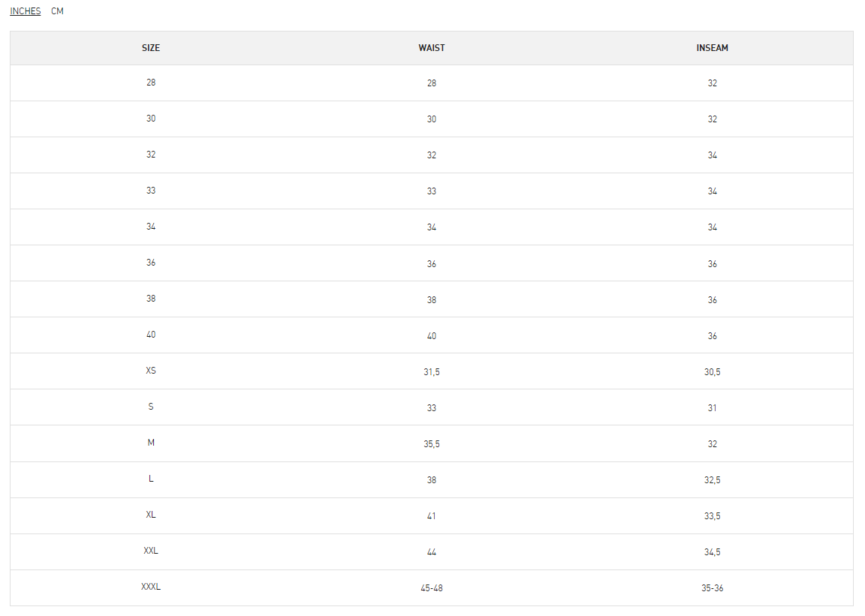Click size 34 in SIZE column

click(x=151, y=227)
